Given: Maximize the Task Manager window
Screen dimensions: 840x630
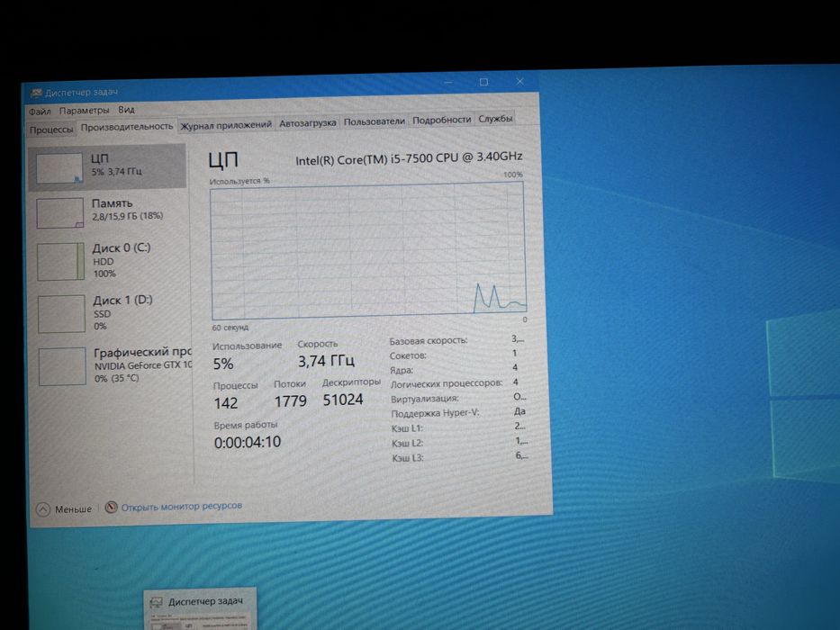Looking at the screenshot, I should [x=483, y=82].
